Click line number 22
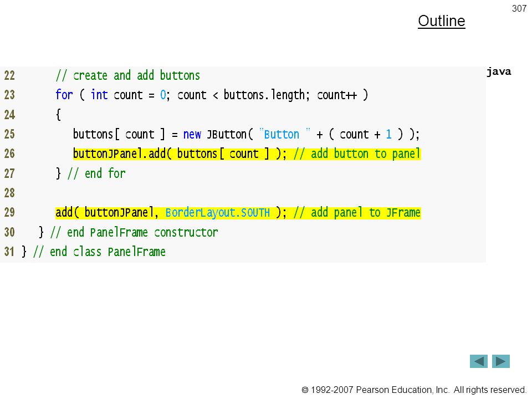Image resolution: width=532 pixels, height=399 pixels. (9, 75)
